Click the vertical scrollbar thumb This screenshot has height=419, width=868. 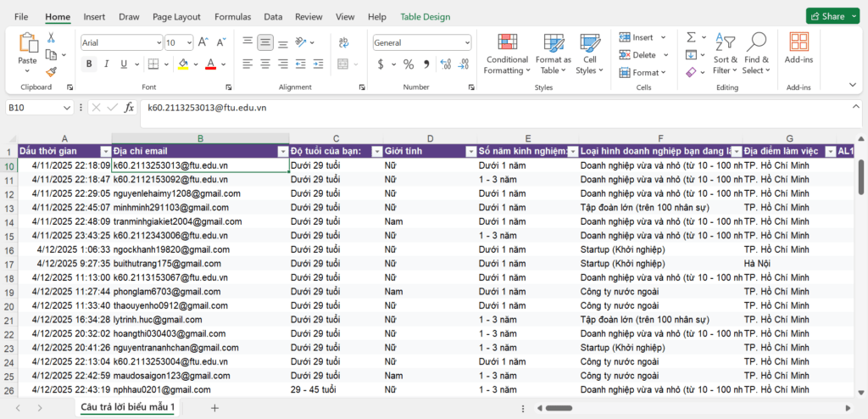point(861,177)
